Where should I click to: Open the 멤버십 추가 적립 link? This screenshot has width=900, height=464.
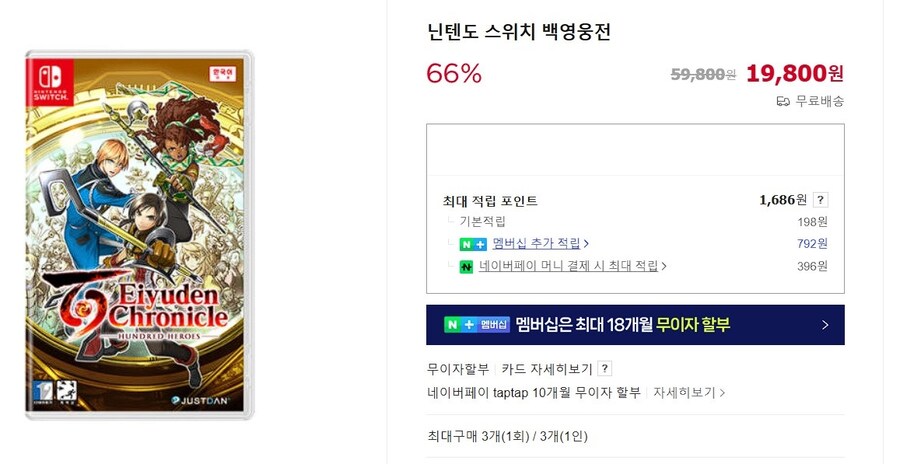click(x=536, y=243)
